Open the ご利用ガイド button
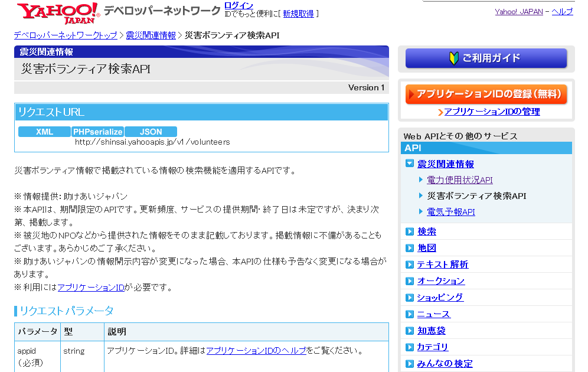 tap(486, 58)
